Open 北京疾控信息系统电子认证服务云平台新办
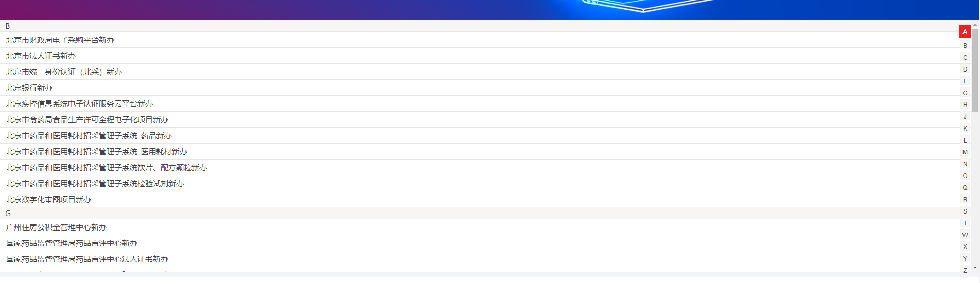980x283 pixels. point(79,104)
